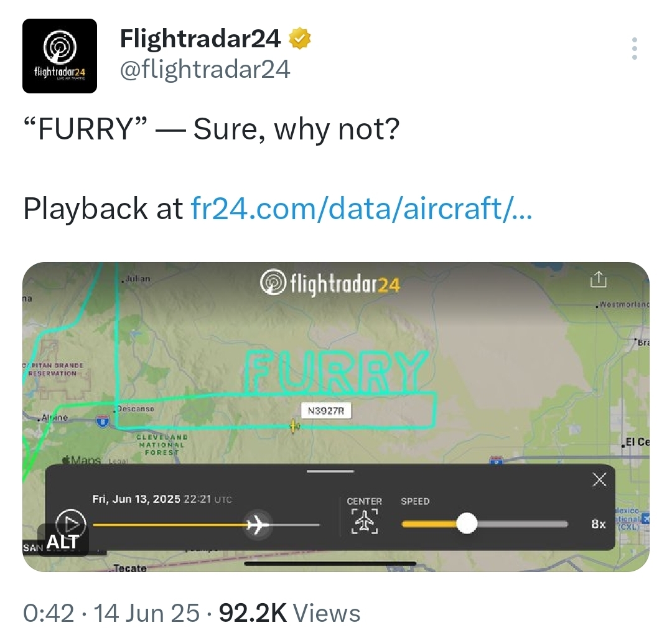Click the flightradar24 logo on map
This screenshot has width=672, height=643.
pos(330,283)
